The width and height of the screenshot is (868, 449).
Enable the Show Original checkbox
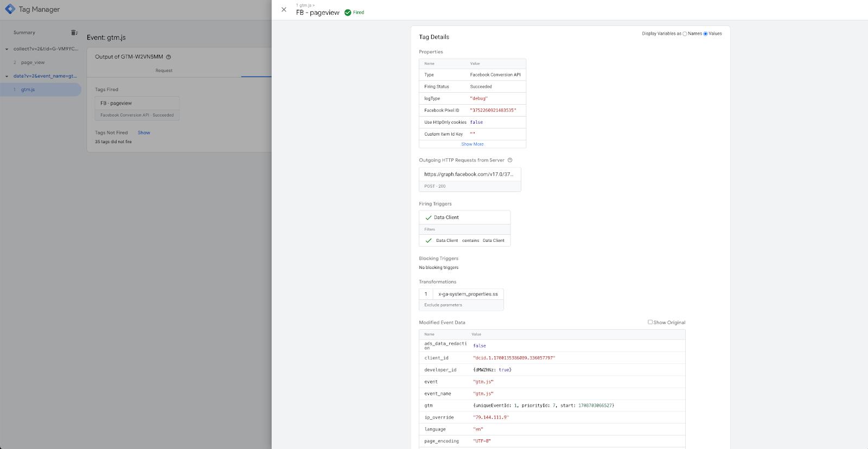tap(650, 322)
